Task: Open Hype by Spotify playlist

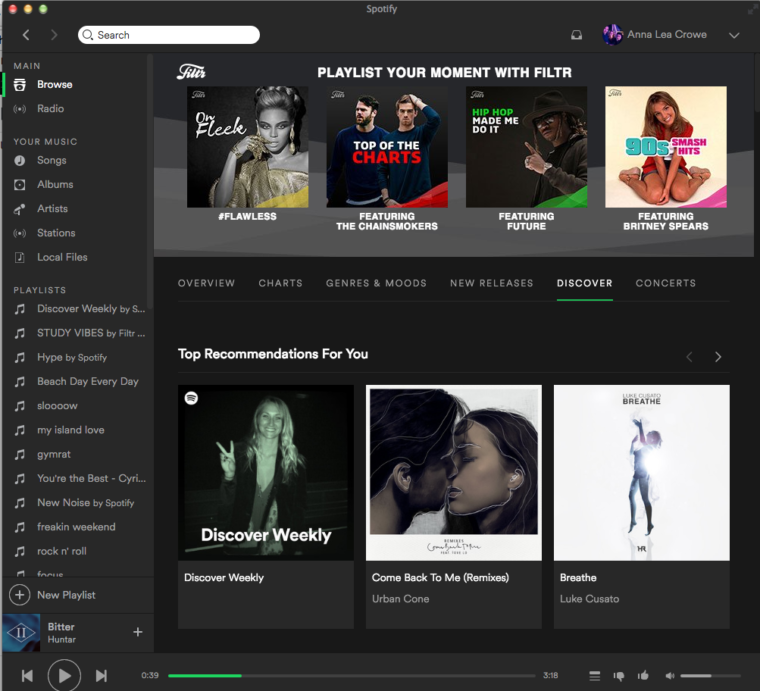Action: pyautogui.click(x=72, y=357)
